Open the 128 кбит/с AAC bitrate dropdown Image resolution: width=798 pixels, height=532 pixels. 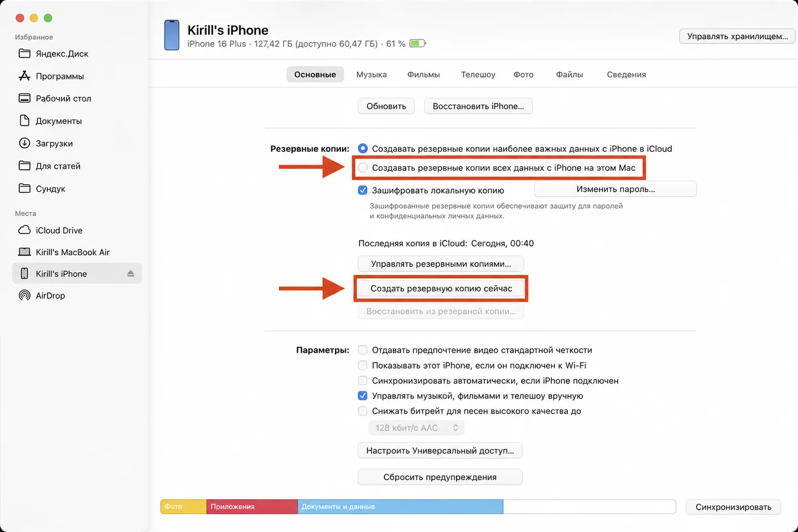tap(416, 428)
